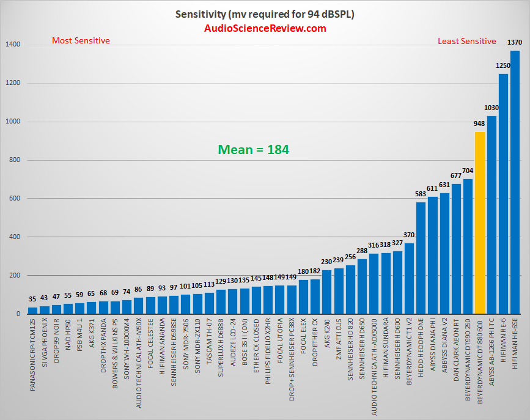530x420 pixels.
Task: Select the 'NAD HP50' axis label
Action: point(68,334)
